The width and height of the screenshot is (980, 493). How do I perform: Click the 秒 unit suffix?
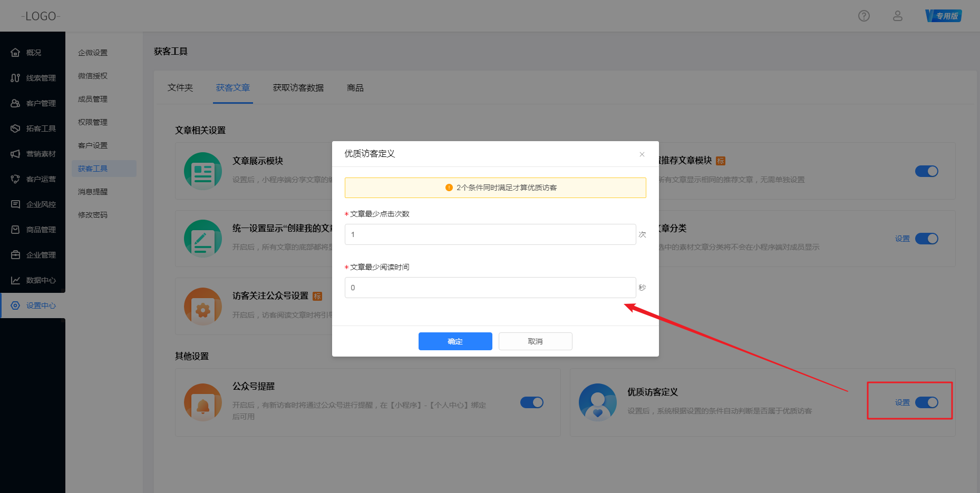pyautogui.click(x=642, y=288)
